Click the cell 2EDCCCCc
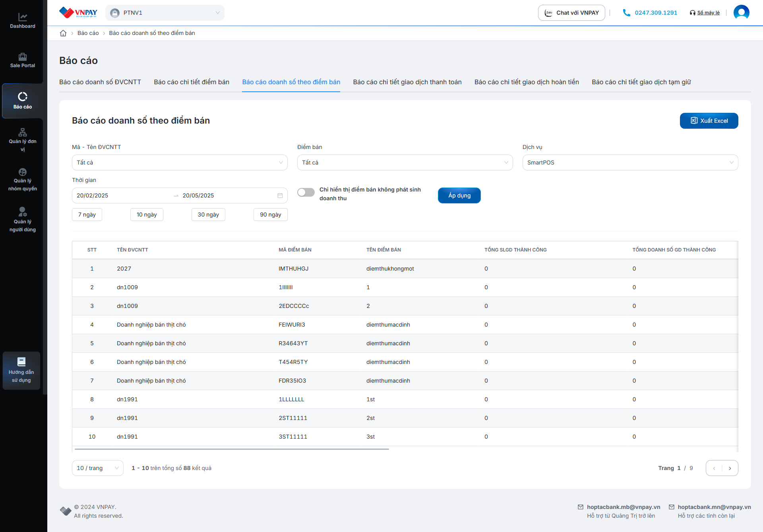 (294, 306)
